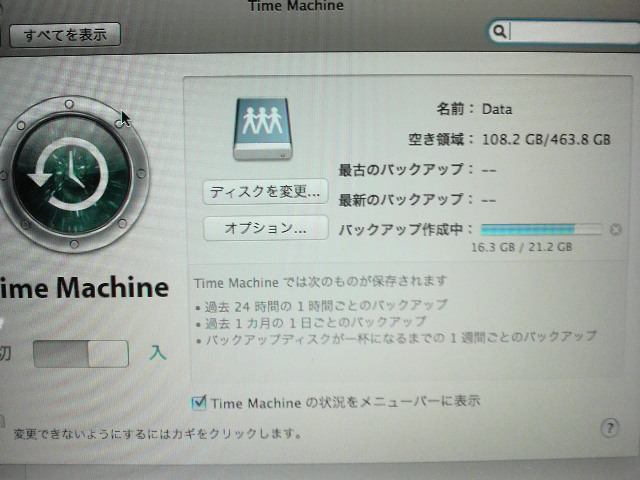
Task: Open ディスクを変更... disk selection
Action: point(265,191)
